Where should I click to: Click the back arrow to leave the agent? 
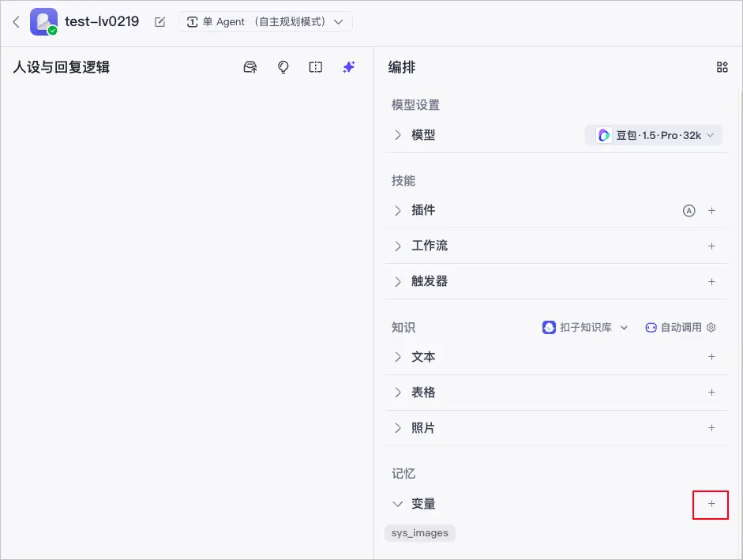tap(16, 22)
